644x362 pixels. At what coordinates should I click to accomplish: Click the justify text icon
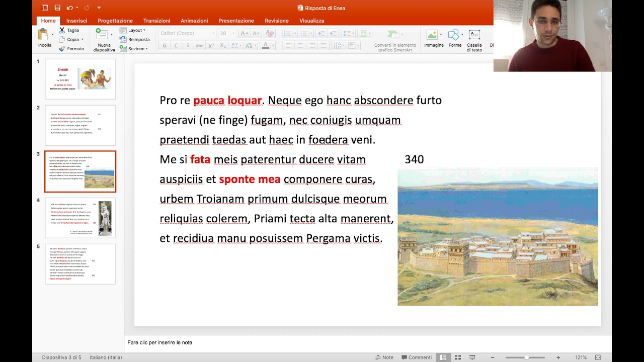(x=324, y=46)
